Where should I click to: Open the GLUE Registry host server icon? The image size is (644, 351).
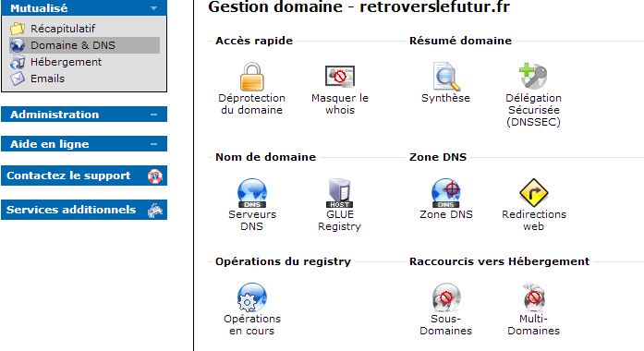point(340,193)
